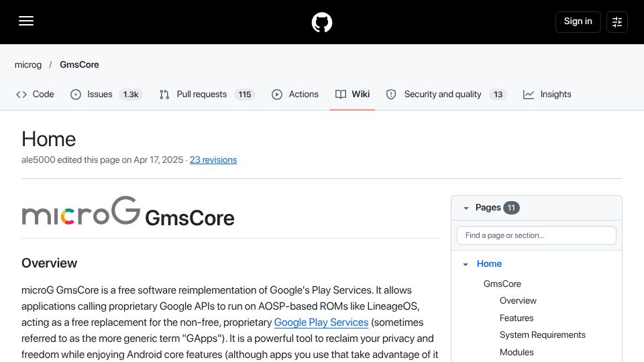Jump to Features in the sidebar
This screenshot has height=362, width=644.
click(517, 318)
